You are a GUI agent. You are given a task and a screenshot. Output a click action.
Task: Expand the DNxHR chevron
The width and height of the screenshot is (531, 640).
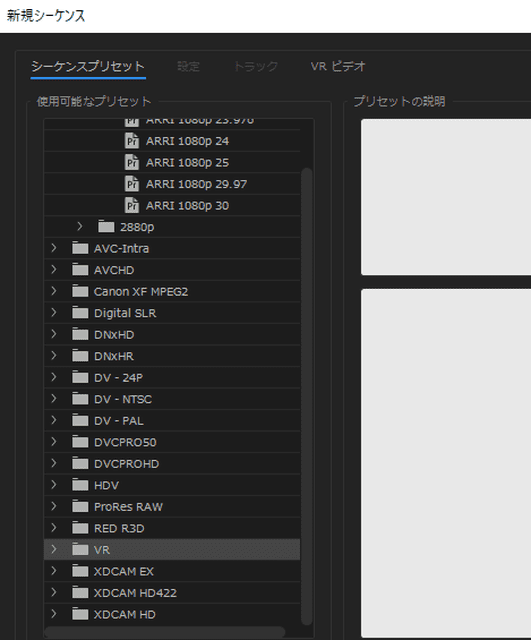pyautogui.click(x=54, y=356)
